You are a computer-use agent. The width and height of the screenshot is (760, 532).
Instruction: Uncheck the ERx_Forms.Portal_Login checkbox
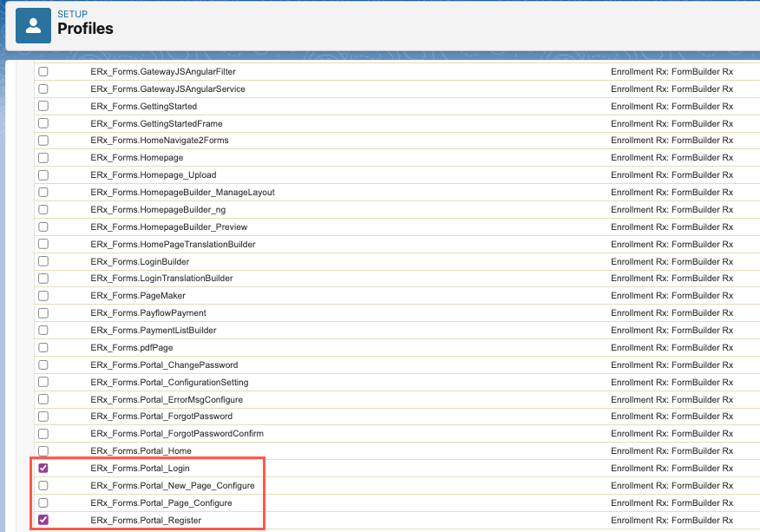pos(43,469)
